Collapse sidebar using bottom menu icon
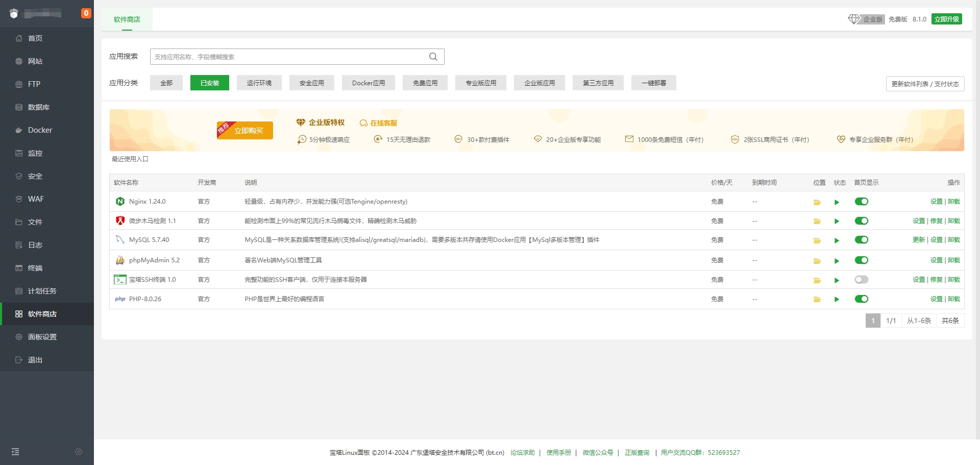 pos(15,452)
